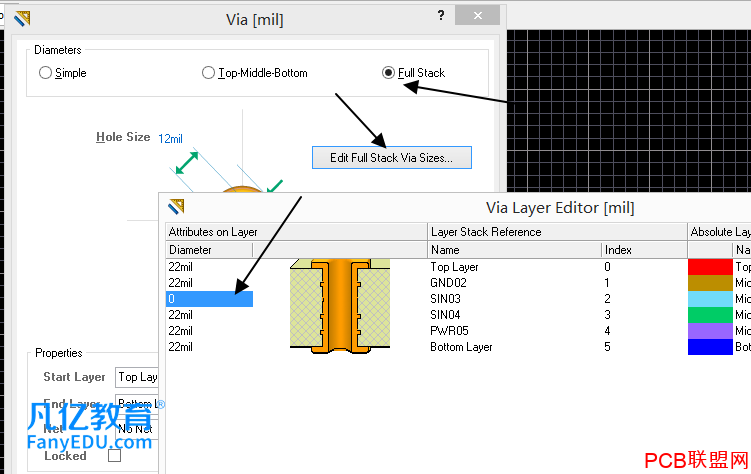Select the Bottom Layer 22mil diameter cell
This screenshot has width=751, height=474.
209,347
